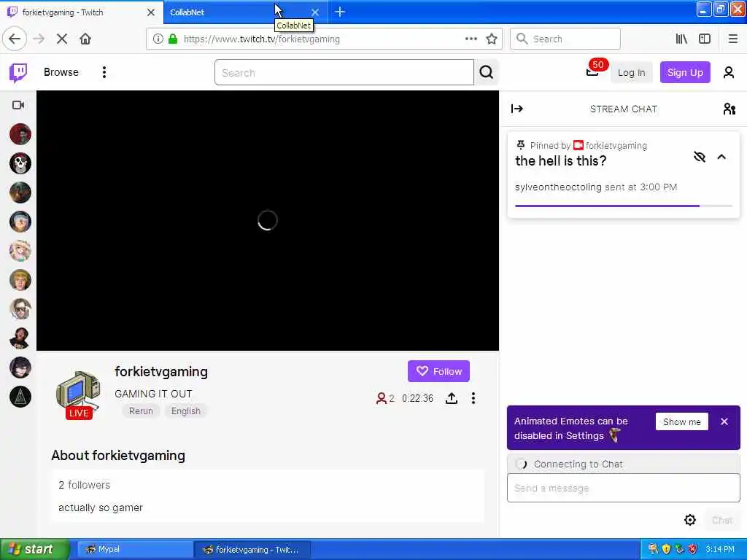Open the first sidebar channel avatar with red background
Image resolution: width=747 pixels, height=560 pixels.
click(20, 134)
